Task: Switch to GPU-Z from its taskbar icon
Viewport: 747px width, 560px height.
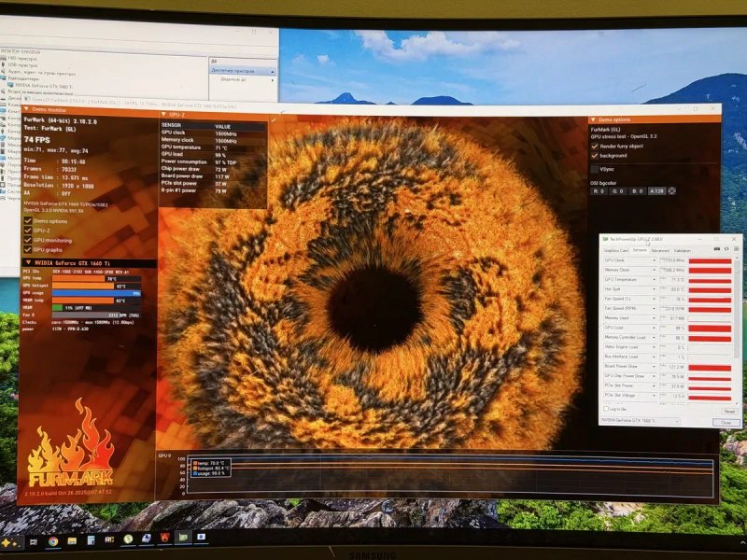Action: click(x=183, y=538)
